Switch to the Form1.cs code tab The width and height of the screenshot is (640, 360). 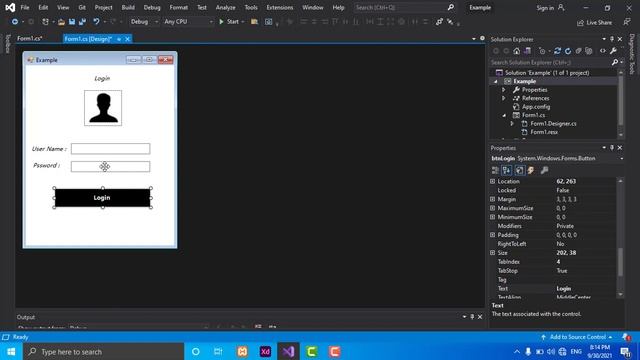tap(29, 38)
